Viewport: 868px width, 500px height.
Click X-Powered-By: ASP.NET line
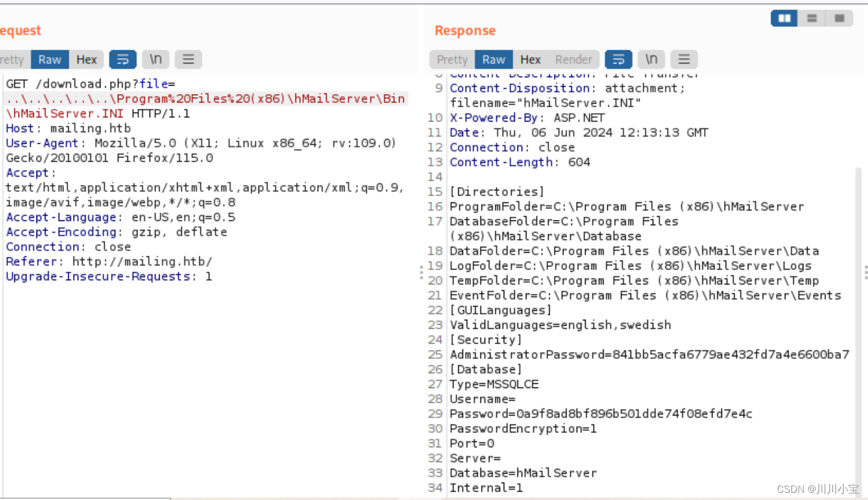527,118
